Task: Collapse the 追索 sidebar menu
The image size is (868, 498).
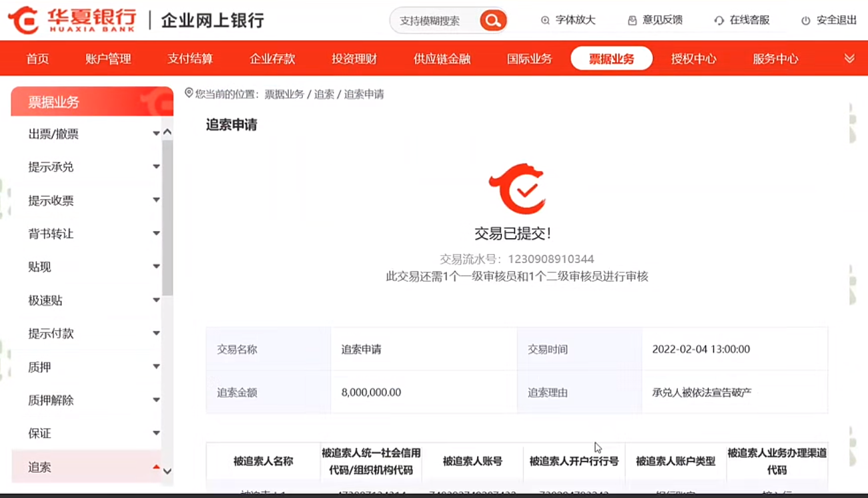Action: point(156,467)
